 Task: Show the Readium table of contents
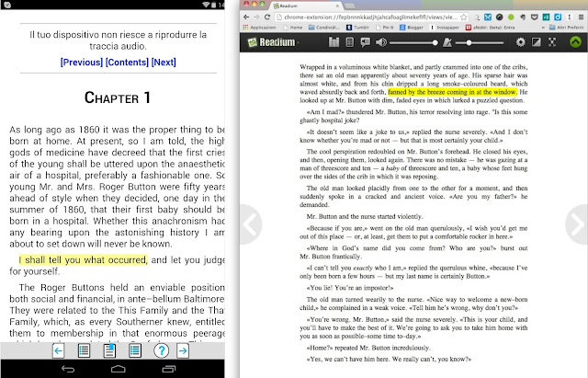click(x=349, y=42)
